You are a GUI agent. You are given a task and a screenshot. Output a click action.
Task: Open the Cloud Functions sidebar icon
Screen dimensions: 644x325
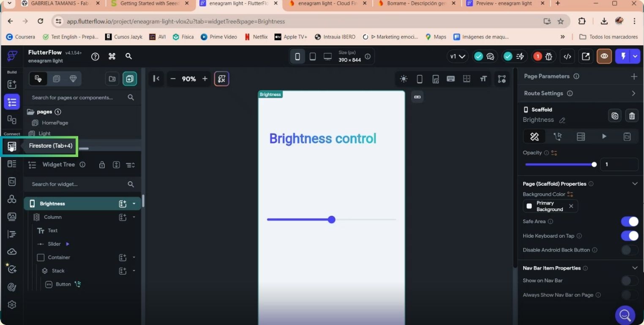click(x=12, y=252)
